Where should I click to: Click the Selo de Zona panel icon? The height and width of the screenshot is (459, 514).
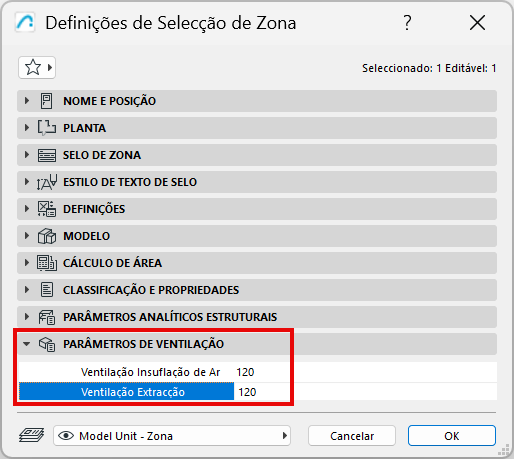tap(47, 155)
